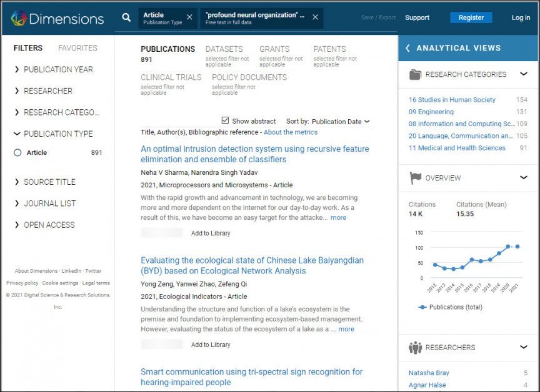Add the first article to Library
The width and height of the screenshot is (540, 392).
(x=211, y=233)
